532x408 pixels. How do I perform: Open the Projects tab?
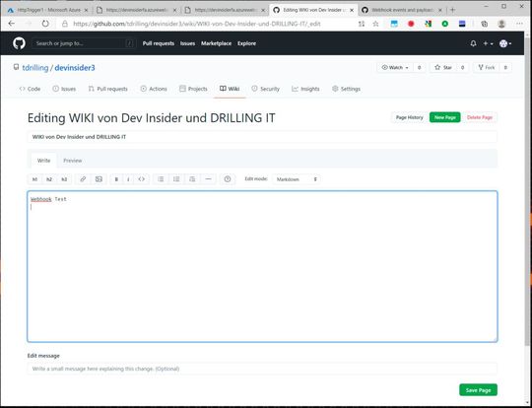(193, 89)
